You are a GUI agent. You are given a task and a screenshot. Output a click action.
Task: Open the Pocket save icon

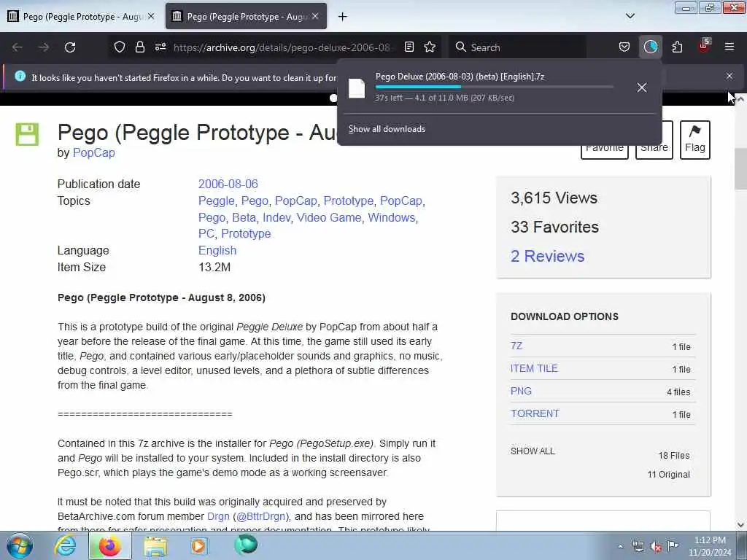624,47
